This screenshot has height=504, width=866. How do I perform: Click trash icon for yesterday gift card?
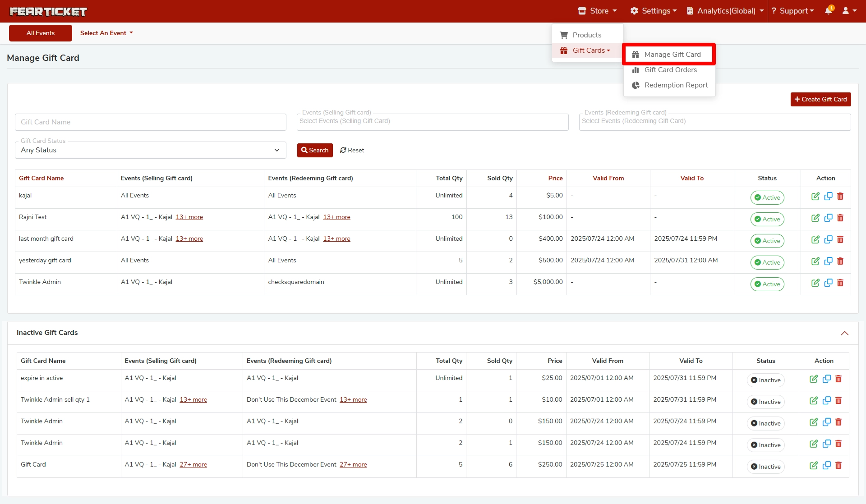coord(840,261)
